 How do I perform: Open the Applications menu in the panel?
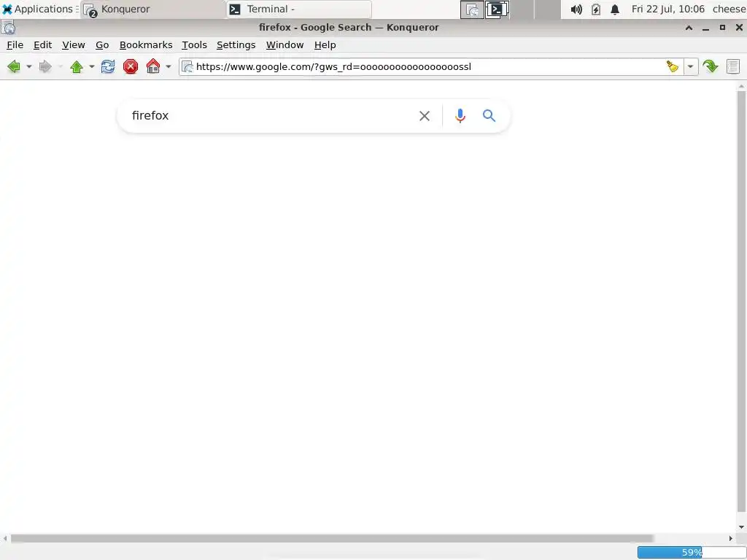point(39,9)
